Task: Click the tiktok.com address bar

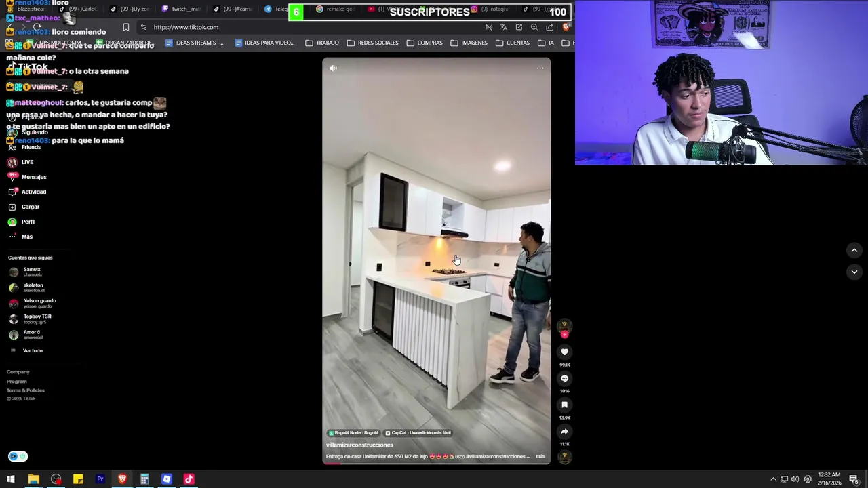Action: [312, 27]
